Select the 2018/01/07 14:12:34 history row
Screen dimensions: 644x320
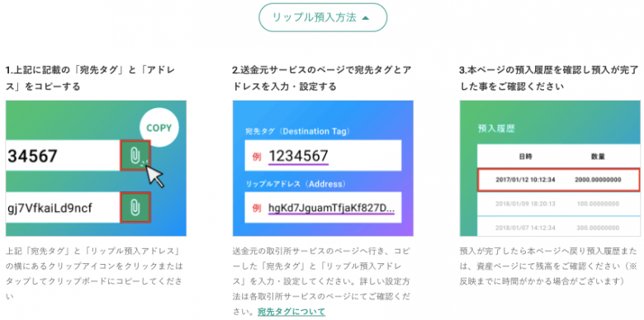pos(559,227)
